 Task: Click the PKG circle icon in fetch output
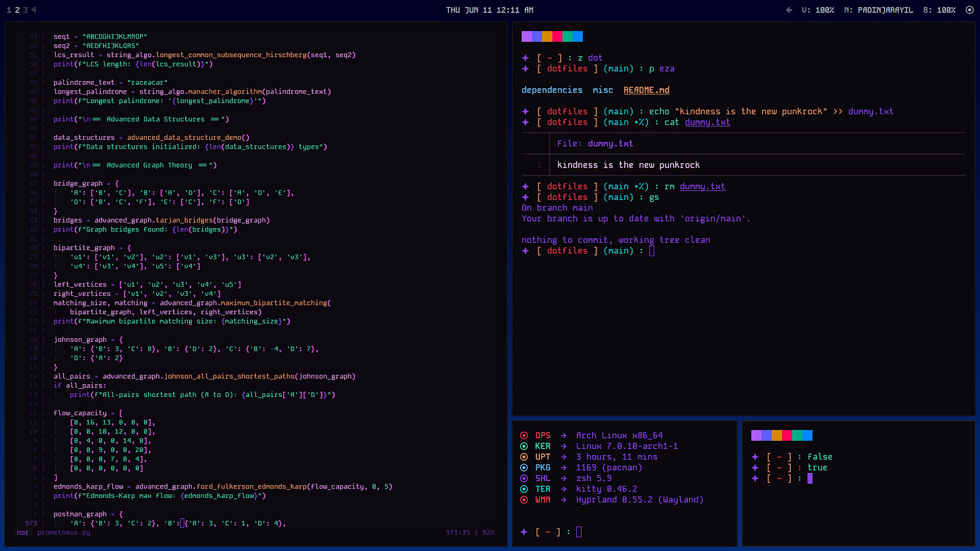click(524, 468)
